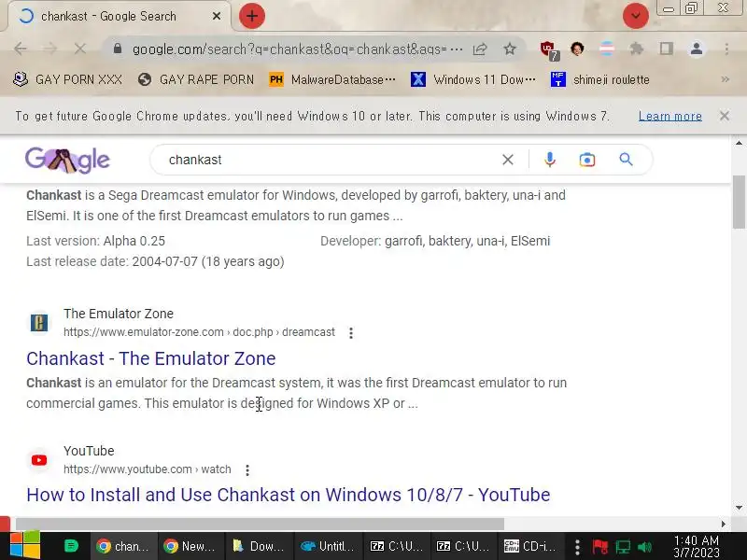Click the YouTube result favicon
Screen dimensions: 747x560
(x=39, y=460)
